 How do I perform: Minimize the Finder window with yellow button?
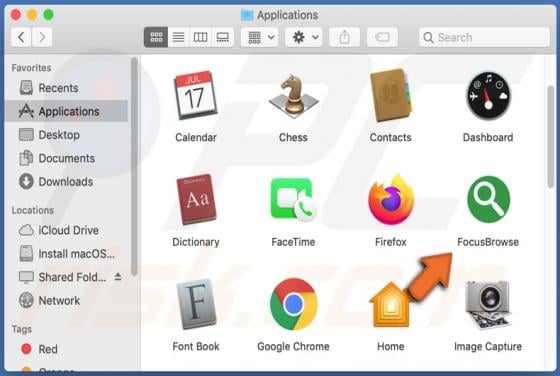coord(32,15)
